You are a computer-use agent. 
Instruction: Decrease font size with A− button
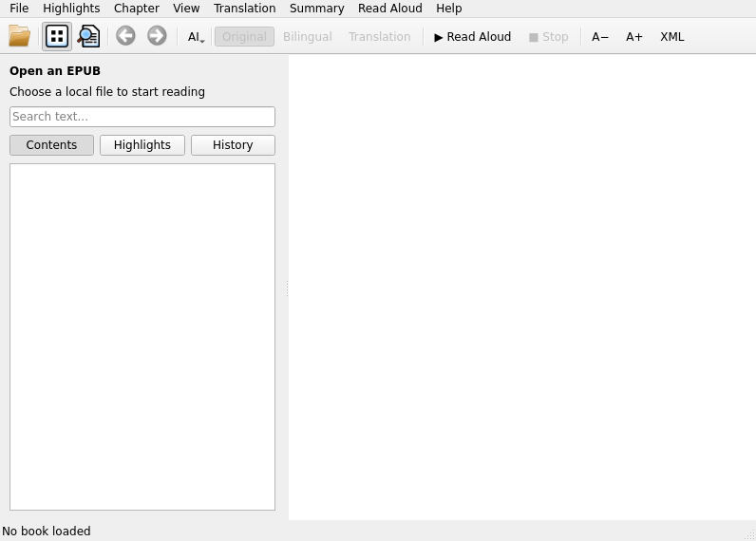point(600,37)
